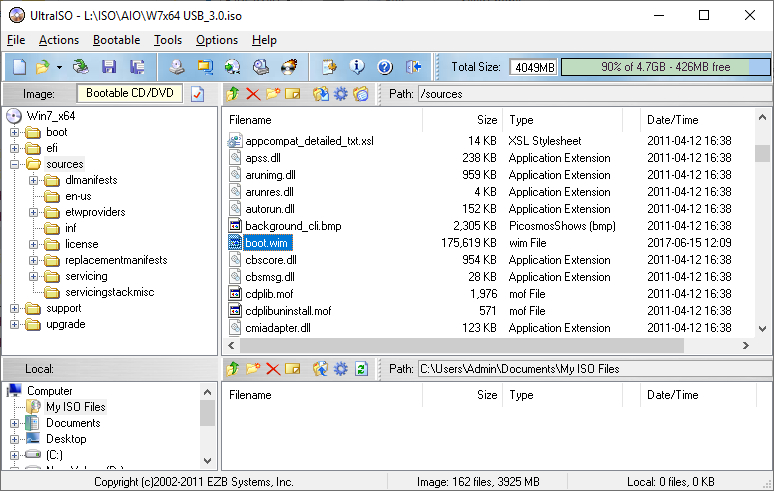
Task: Click the Save As icon
Action: (137, 67)
